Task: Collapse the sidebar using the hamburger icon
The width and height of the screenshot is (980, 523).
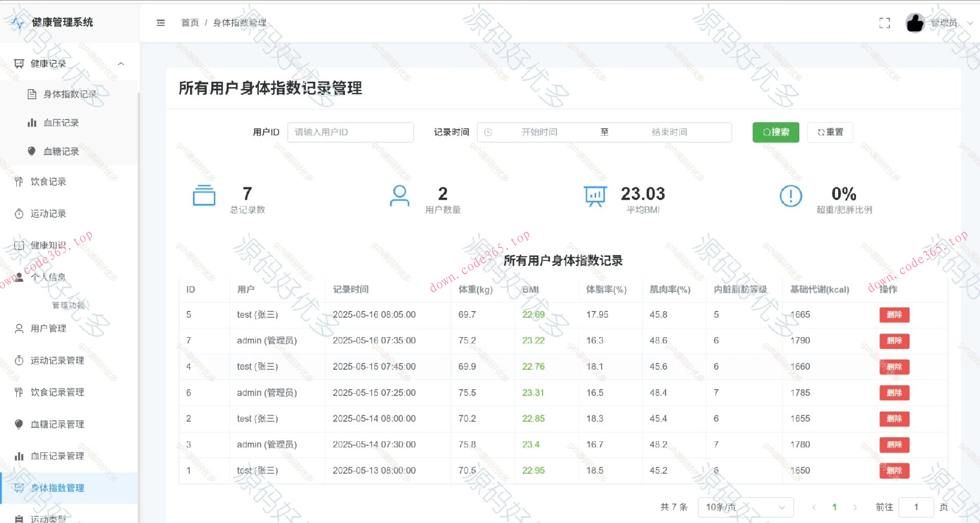Action: point(161,23)
